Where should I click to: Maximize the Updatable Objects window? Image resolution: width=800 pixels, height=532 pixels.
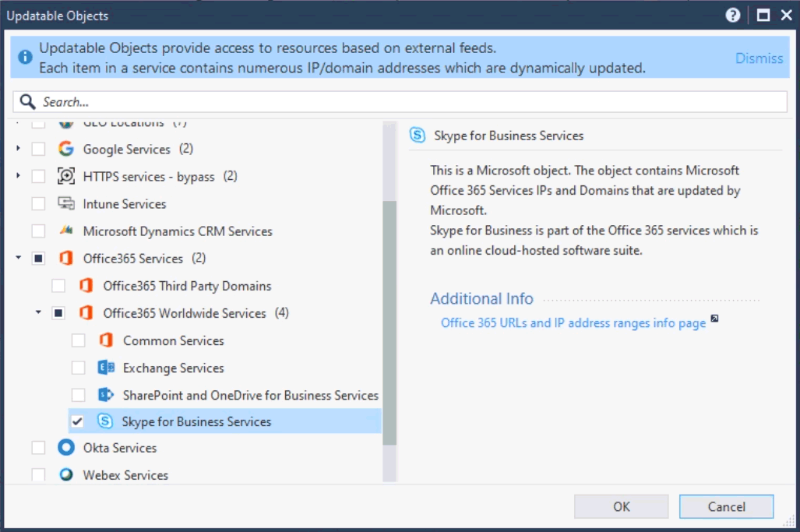(763, 16)
